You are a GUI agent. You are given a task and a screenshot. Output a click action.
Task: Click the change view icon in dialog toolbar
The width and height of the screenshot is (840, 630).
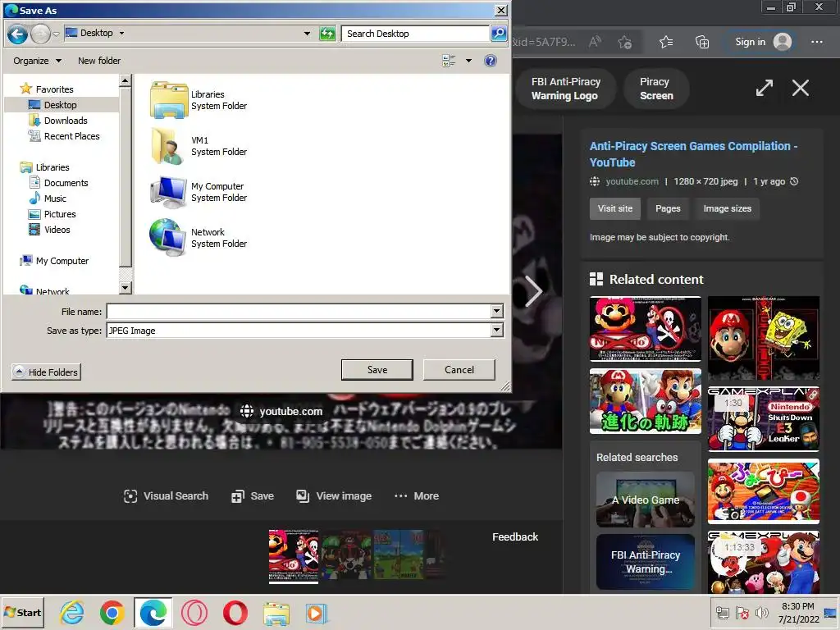449,61
